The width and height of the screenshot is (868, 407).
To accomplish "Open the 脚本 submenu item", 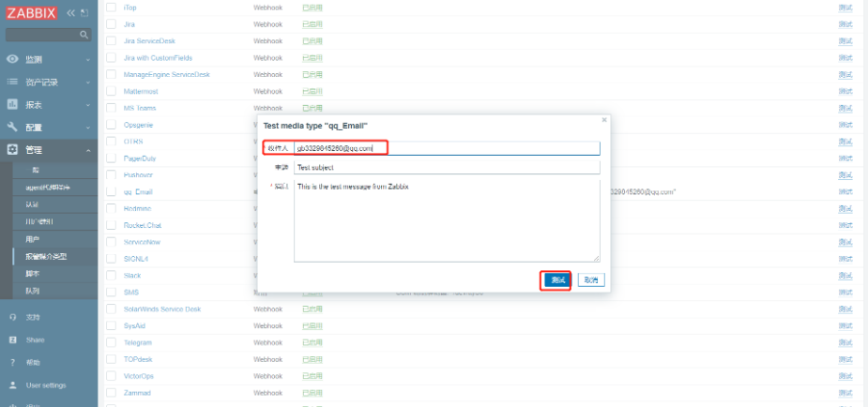I will (x=32, y=274).
